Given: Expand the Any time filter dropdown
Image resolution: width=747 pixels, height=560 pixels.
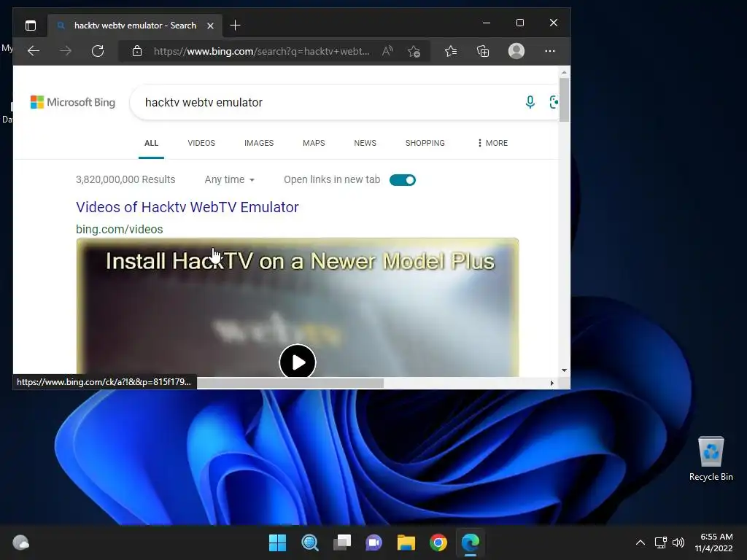Looking at the screenshot, I should (230, 179).
